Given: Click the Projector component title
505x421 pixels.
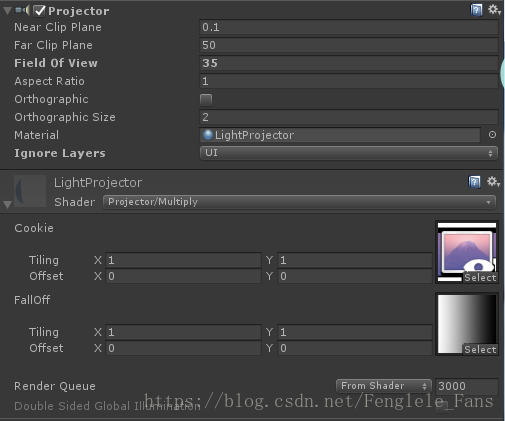Looking at the screenshot, I should [x=79, y=11].
